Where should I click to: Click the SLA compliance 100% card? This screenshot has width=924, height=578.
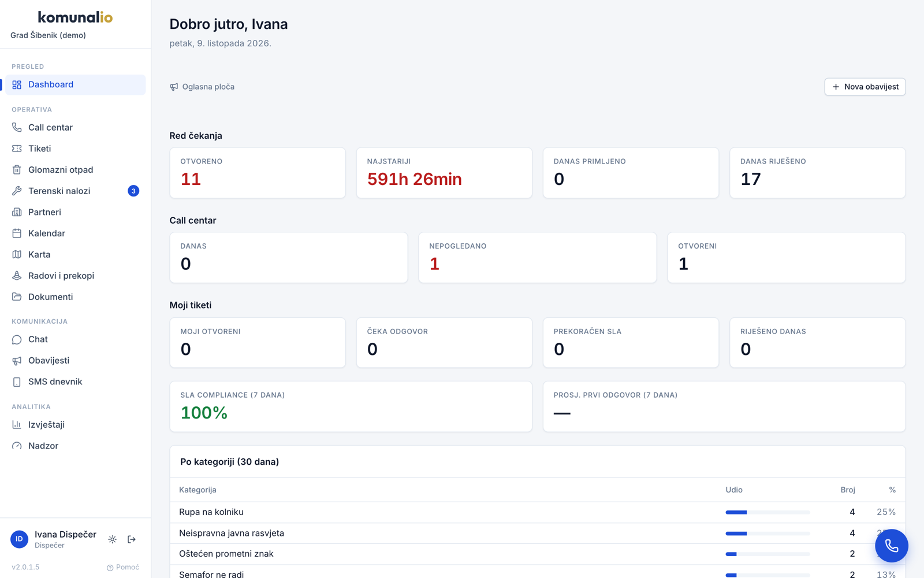coord(351,406)
